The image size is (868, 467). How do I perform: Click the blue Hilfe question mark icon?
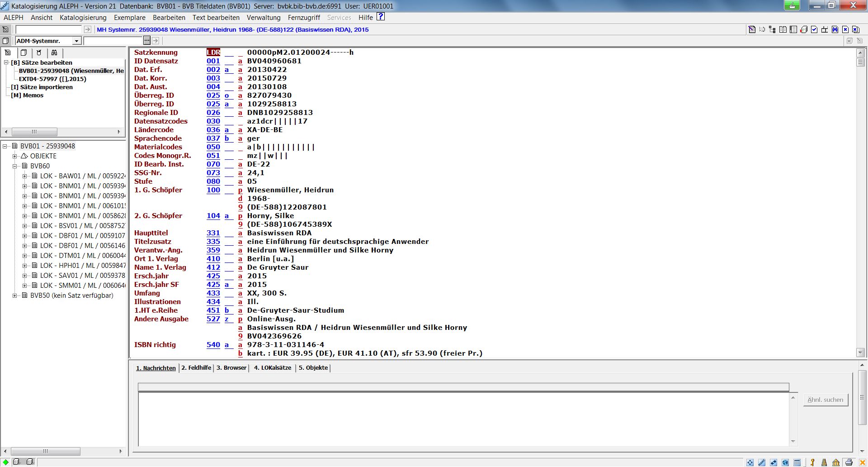point(381,17)
